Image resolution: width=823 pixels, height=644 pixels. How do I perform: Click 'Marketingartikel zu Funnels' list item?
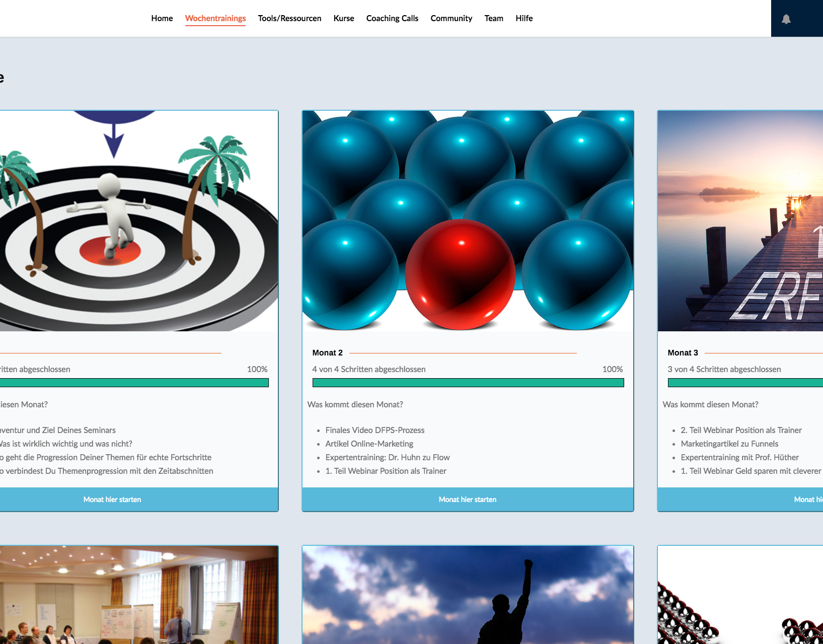730,444
